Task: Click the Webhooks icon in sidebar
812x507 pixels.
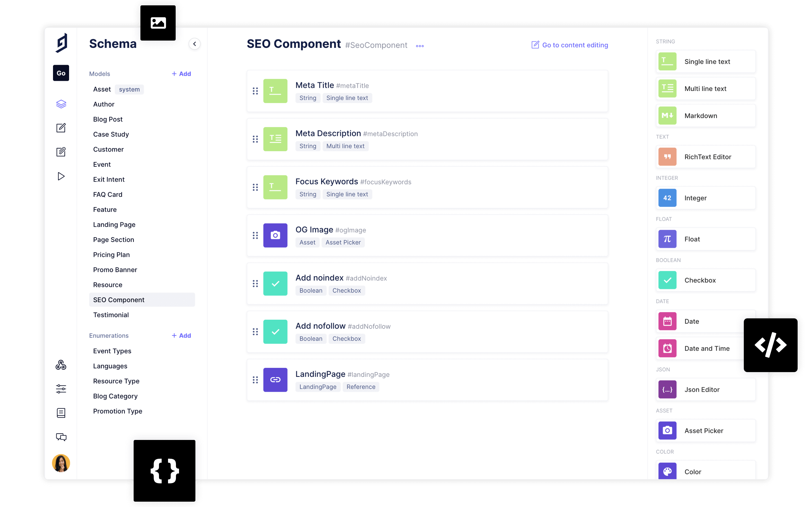Action: pyautogui.click(x=61, y=365)
